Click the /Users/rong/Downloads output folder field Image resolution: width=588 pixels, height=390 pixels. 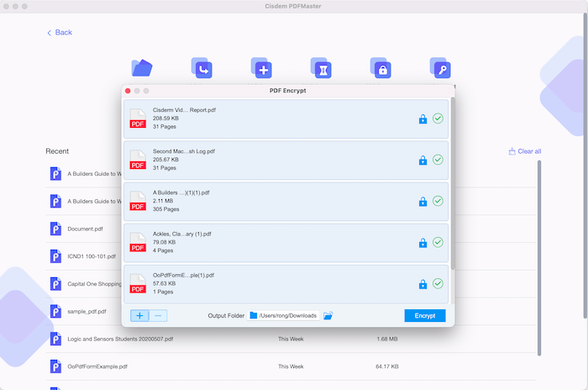[x=284, y=316]
